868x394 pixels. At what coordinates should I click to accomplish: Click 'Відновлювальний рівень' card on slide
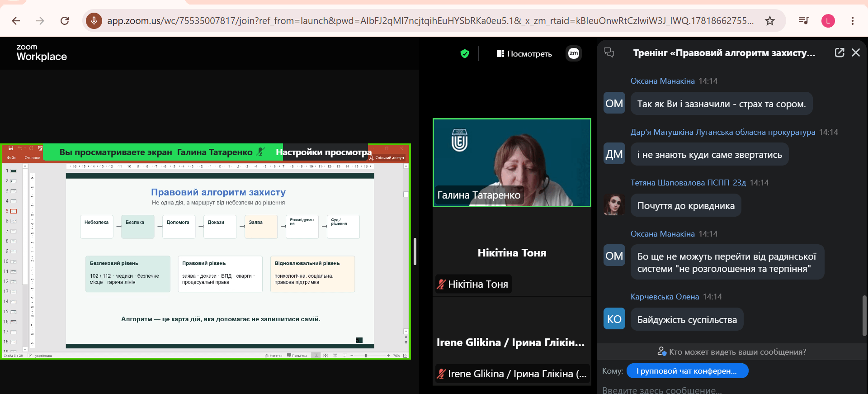312,274
